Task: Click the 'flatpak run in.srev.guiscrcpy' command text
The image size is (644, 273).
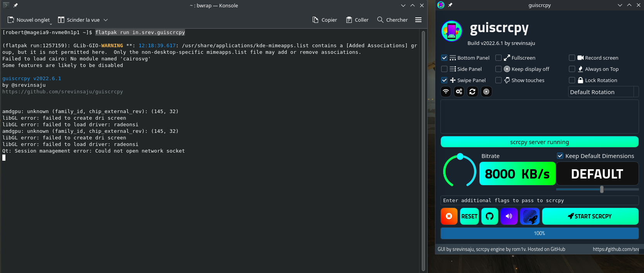Action: click(x=140, y=32)
